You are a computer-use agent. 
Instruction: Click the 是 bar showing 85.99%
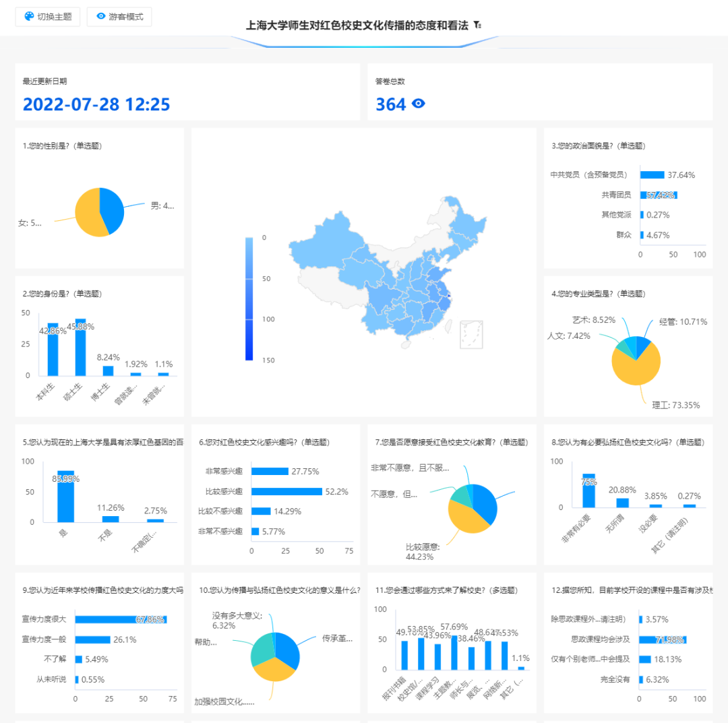point(65,497)
